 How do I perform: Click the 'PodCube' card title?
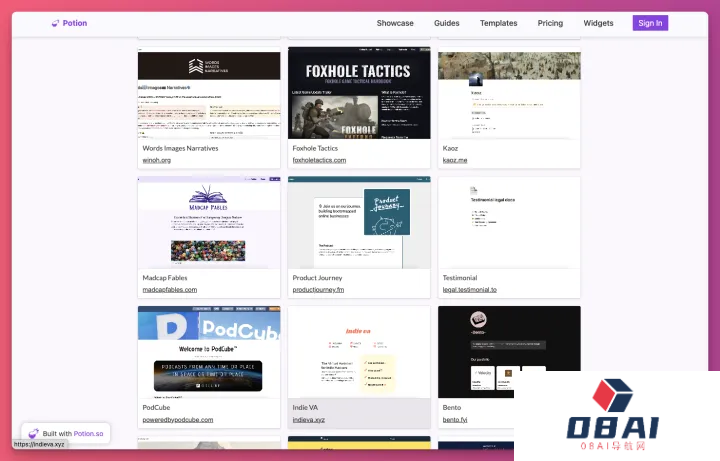156,407
